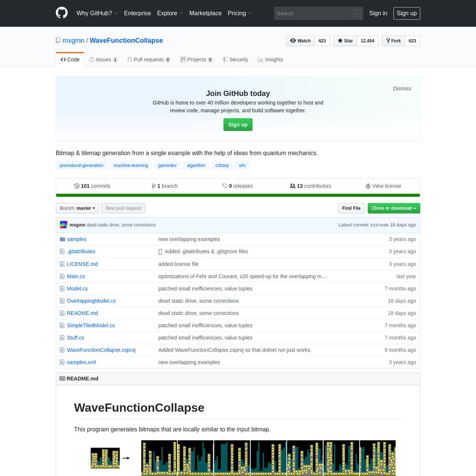The height and width of the screenshot is (476, 476).
Task: Click the input bitmap sample thumbnail in README
Action: click(105, 458)
